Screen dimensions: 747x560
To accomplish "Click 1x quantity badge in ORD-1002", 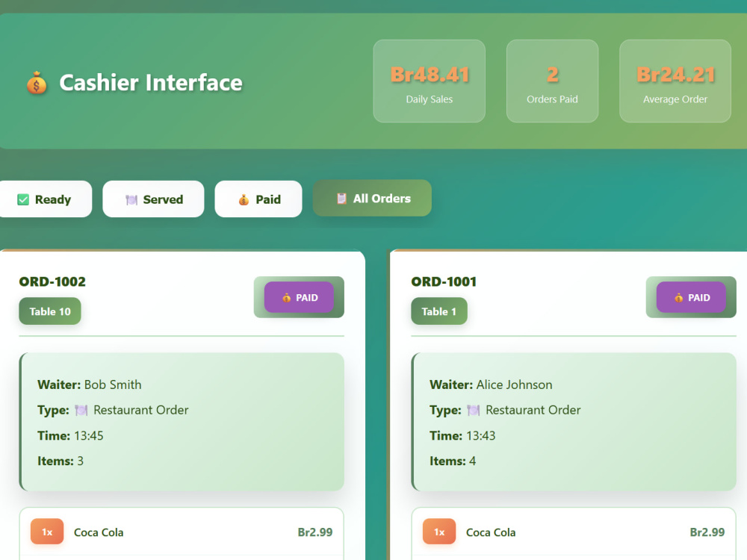I will [x=47, y=532].
